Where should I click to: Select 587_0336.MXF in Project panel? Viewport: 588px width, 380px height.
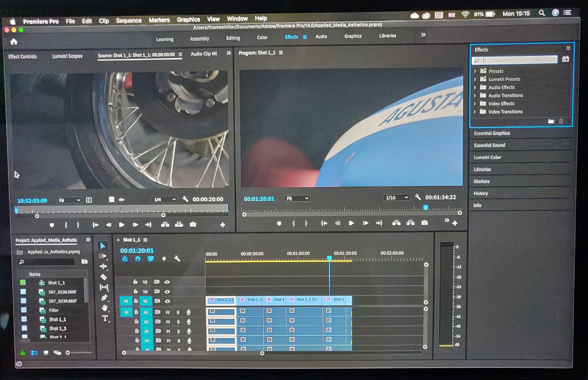[62, 292]
